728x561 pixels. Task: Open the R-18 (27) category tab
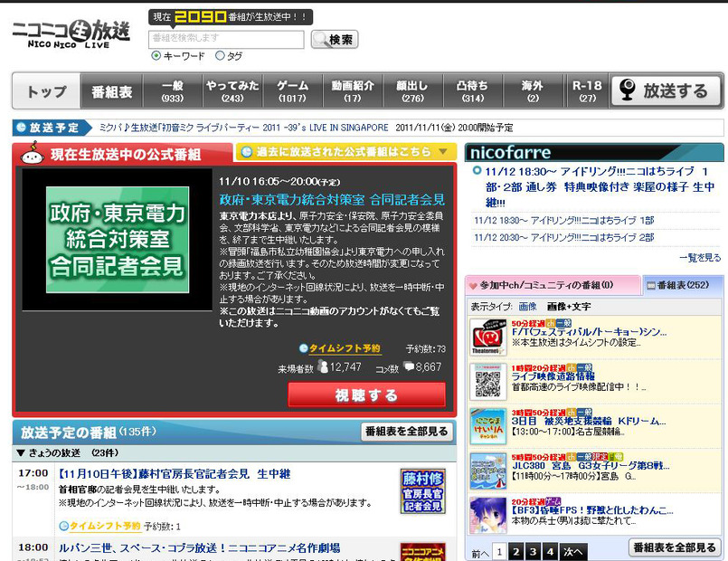(587, 91)
